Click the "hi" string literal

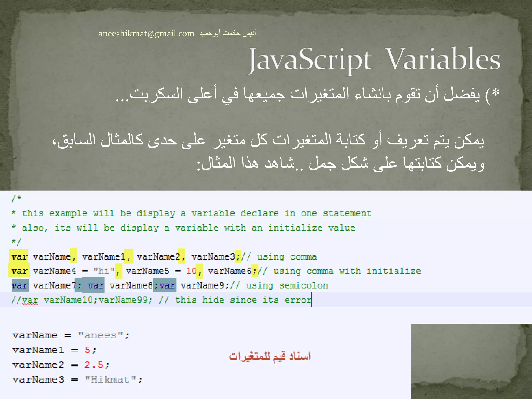(x=104, y=271)
